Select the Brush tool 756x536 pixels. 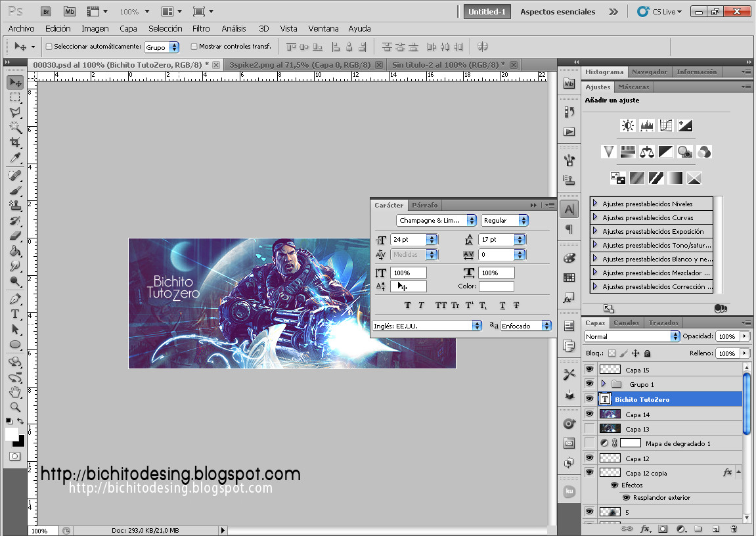(15, 190)
